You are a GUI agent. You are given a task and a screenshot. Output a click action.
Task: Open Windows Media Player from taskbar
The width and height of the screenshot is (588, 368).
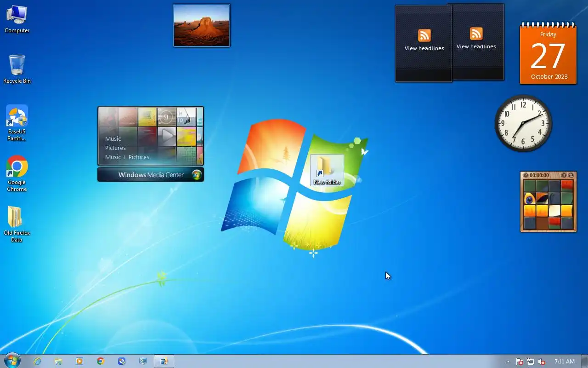pyautogui.click(x=79, y=361)
